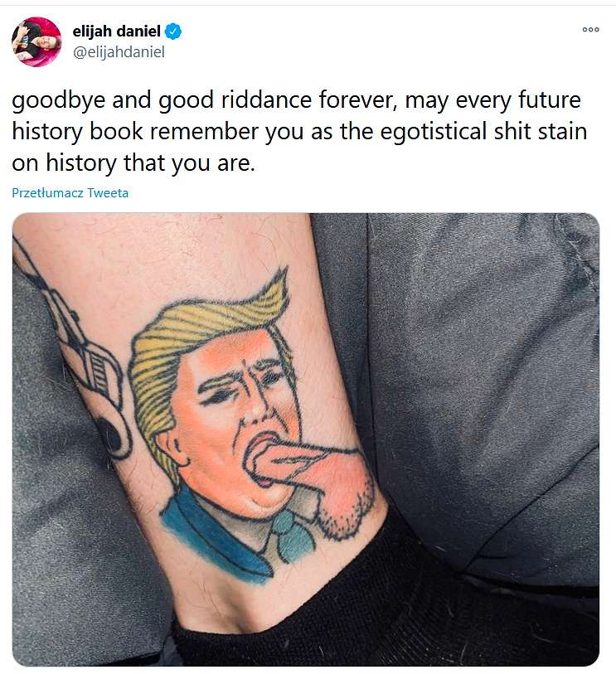Click the word "goodbye" in the tweet

click(x=59, y=100)
